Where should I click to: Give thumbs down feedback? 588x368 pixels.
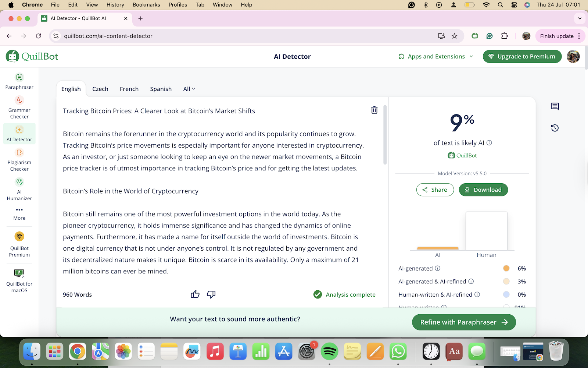pyautogui.click(x=211, y=294)
